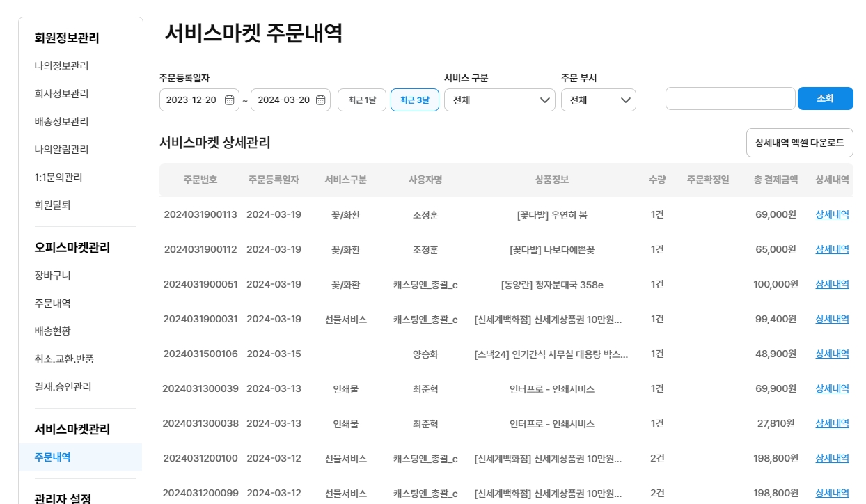This screenshot has height=504, width=866.
Task: Open 상세내역 link for order 2024031900113
Action: pyautogui.click(x=832, y=214)
